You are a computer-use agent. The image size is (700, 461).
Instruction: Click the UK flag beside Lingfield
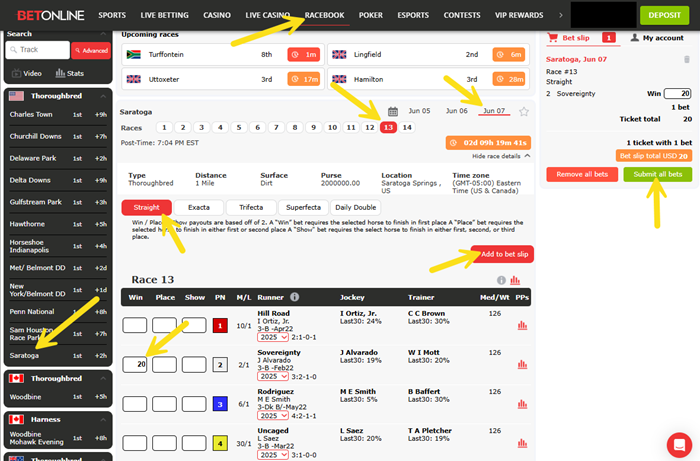339,54
